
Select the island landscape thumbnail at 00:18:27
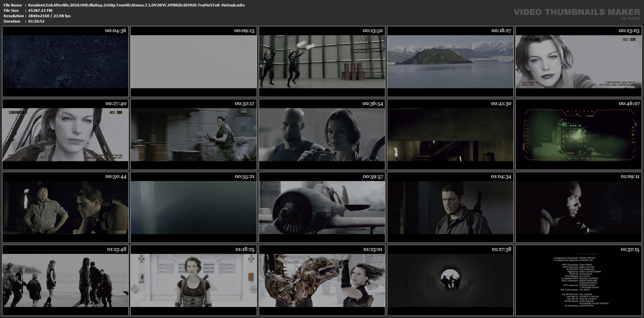(x=451, y=61)
